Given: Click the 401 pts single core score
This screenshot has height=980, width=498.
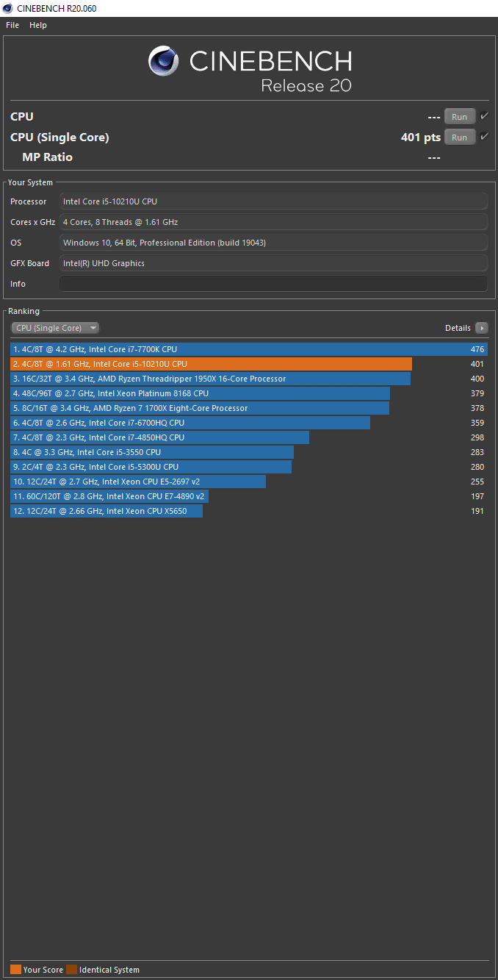Looking at the screenshot, I should click(421, 137).
